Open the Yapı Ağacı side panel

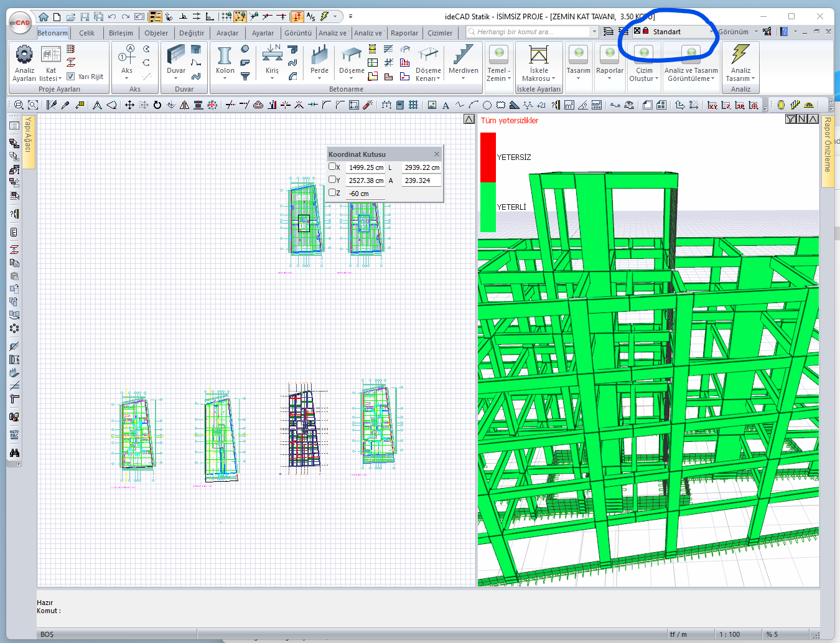tap(28, 142)
